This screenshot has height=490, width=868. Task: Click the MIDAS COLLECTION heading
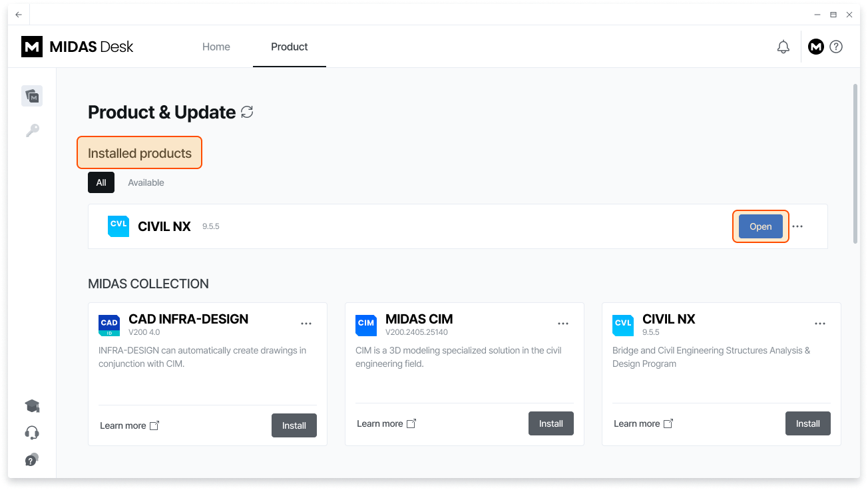(x=148, y=284)
